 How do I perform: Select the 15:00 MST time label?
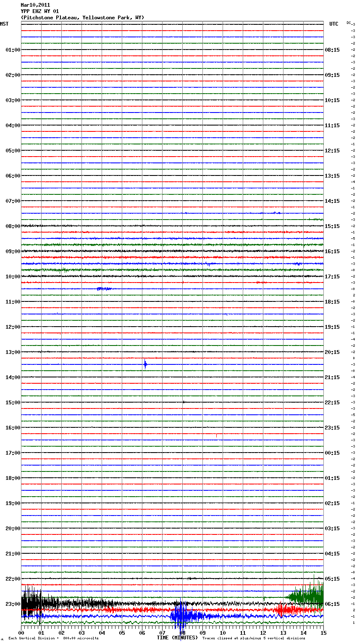click(13, 403)
